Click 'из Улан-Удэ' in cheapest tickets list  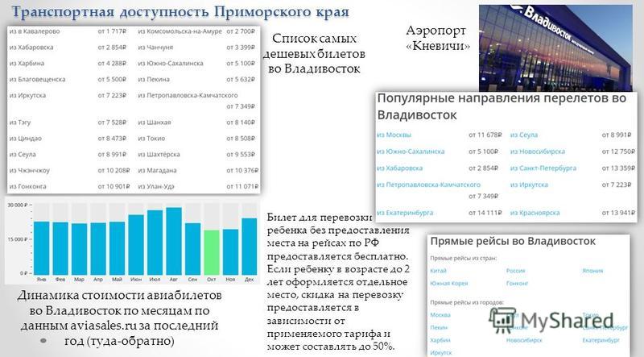(x=155, y=186)
